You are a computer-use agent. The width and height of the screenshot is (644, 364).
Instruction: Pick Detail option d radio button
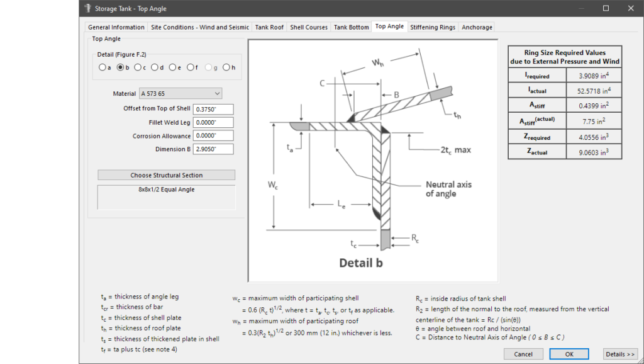[x=155, y=67]
